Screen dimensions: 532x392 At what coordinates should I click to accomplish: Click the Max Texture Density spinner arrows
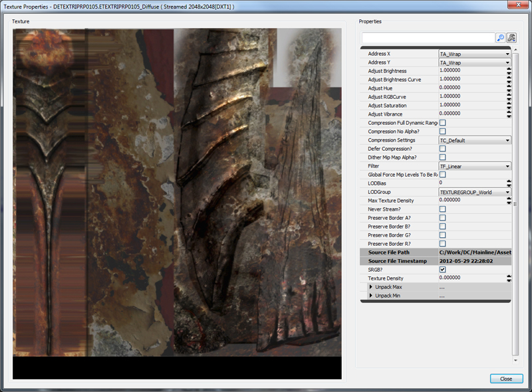(509, 201)
